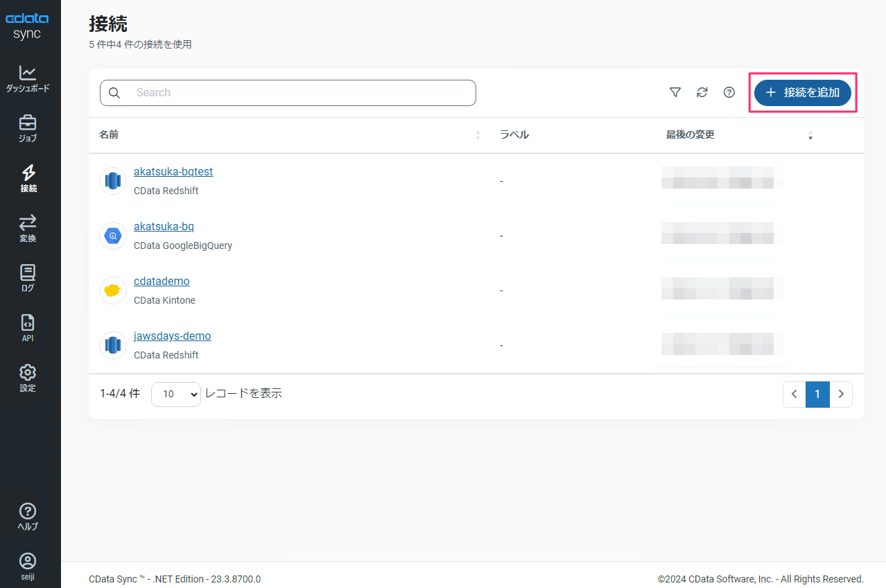Open the cdatademo connection link
This screenshot has width=886, height=588.
162,281
